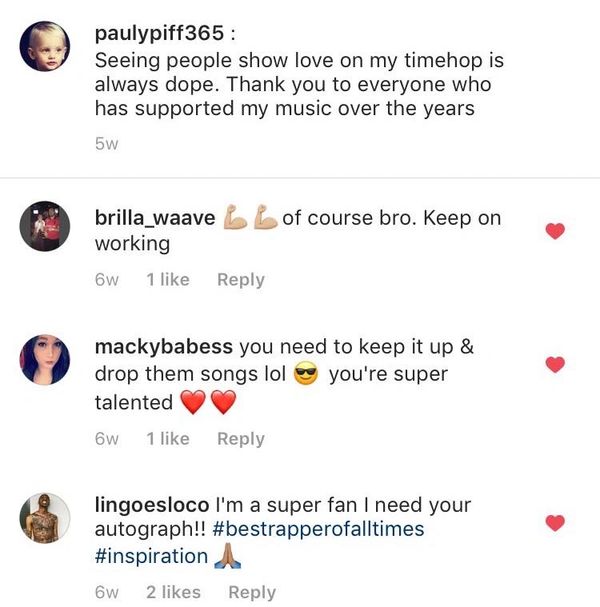Screen dimensions: 600x607
Task: Reply to mackybabess's comment
Action: tap(240, 438)
